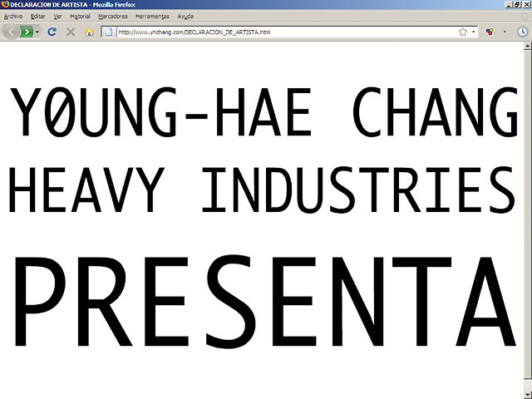Open the Historial menu
Screen dimensions: 532x399
80,17
